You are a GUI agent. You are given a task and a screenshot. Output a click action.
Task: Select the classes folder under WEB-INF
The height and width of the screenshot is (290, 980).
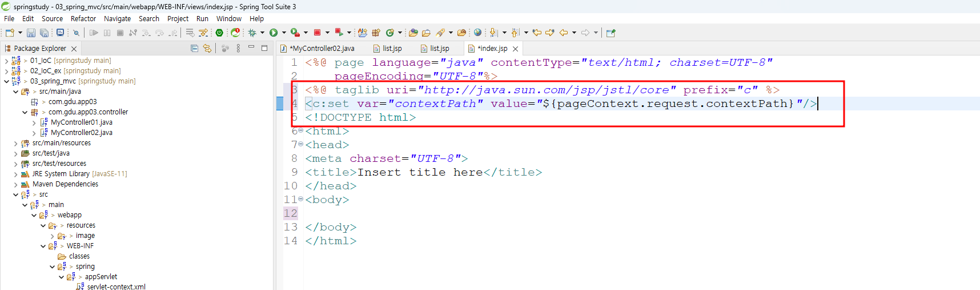(x=79, y=256)
